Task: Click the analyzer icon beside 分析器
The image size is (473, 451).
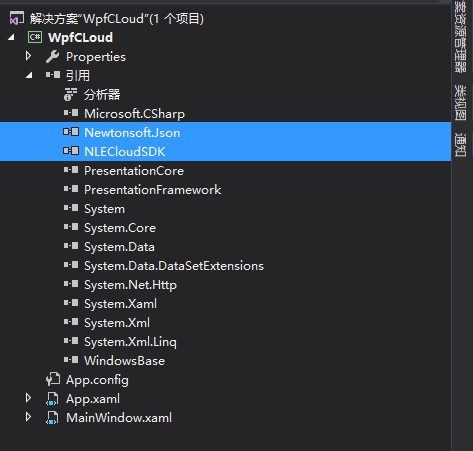Action: click(70, 94)
